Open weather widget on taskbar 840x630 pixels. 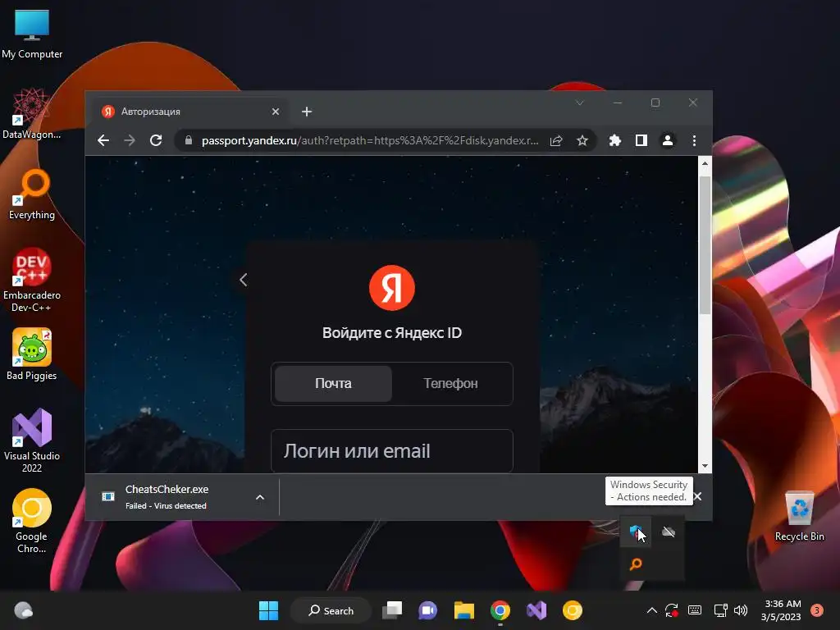click(x=24, y=610)
